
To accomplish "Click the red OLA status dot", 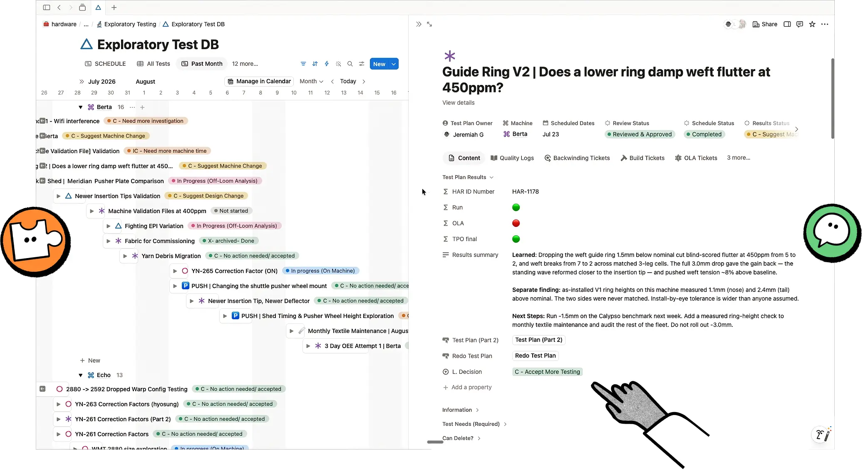I will (516, 223).
